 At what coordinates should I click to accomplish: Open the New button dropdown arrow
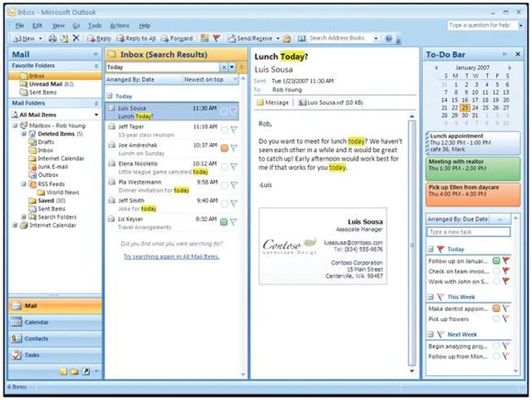point(40,38)
